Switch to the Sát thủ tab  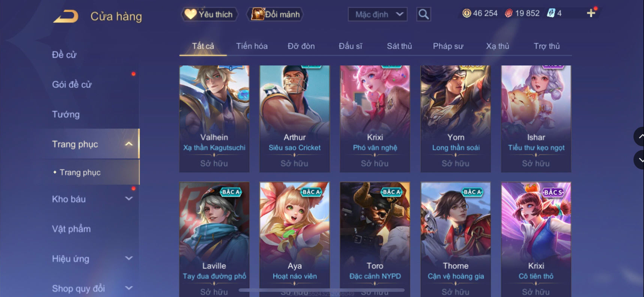[399, 46]
